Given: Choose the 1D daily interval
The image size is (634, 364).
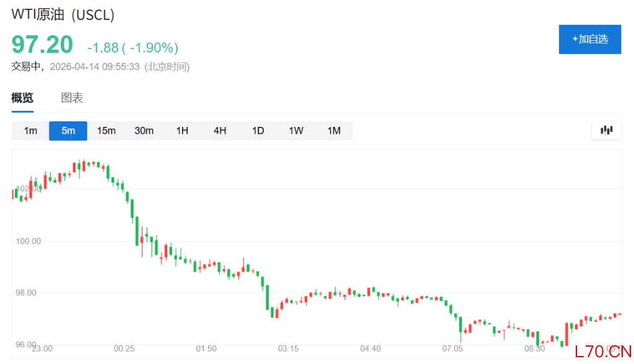Looking at the screenshot, I should [258, 131].
